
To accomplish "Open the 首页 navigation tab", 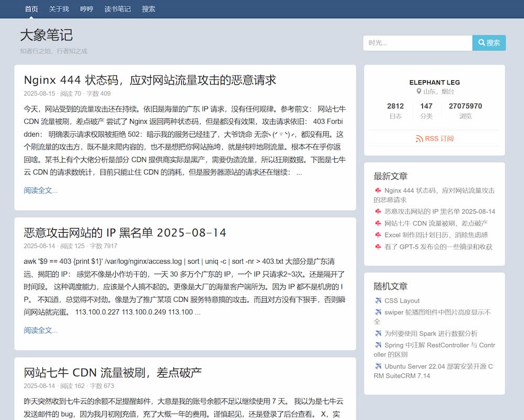I will [31, 9].
